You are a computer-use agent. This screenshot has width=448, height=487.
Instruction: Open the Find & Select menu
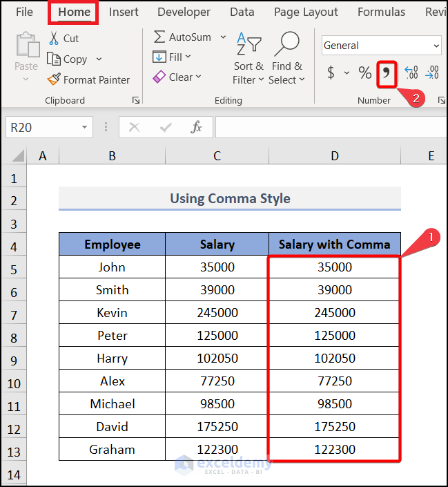(x=286, y=60)
